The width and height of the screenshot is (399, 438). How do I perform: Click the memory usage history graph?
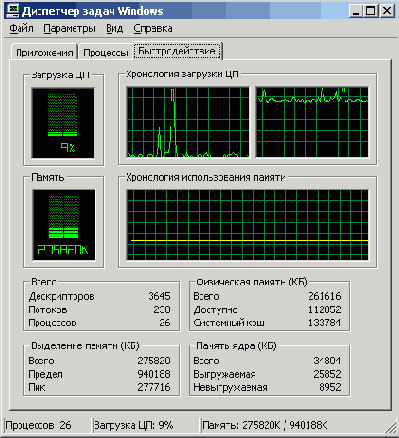[x=248, y=225]
